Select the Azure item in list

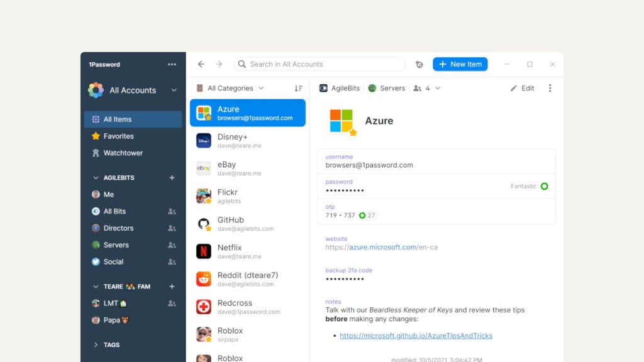point(248,113)
